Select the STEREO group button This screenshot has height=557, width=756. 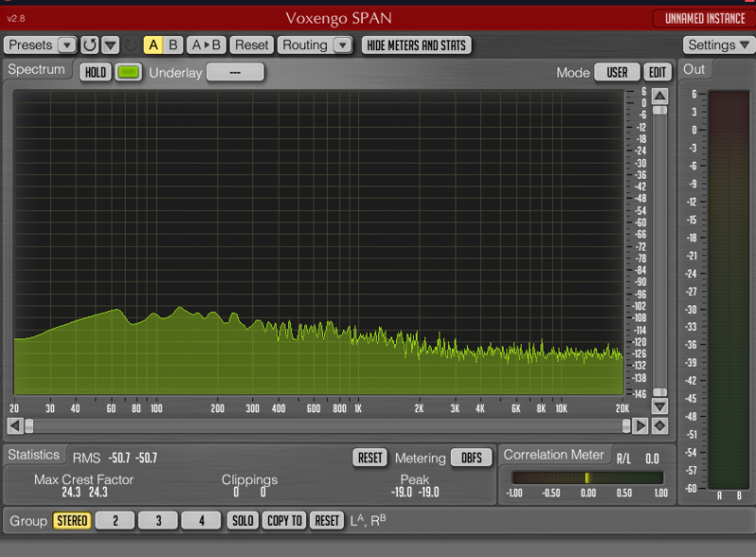click(x=73, y=521)
